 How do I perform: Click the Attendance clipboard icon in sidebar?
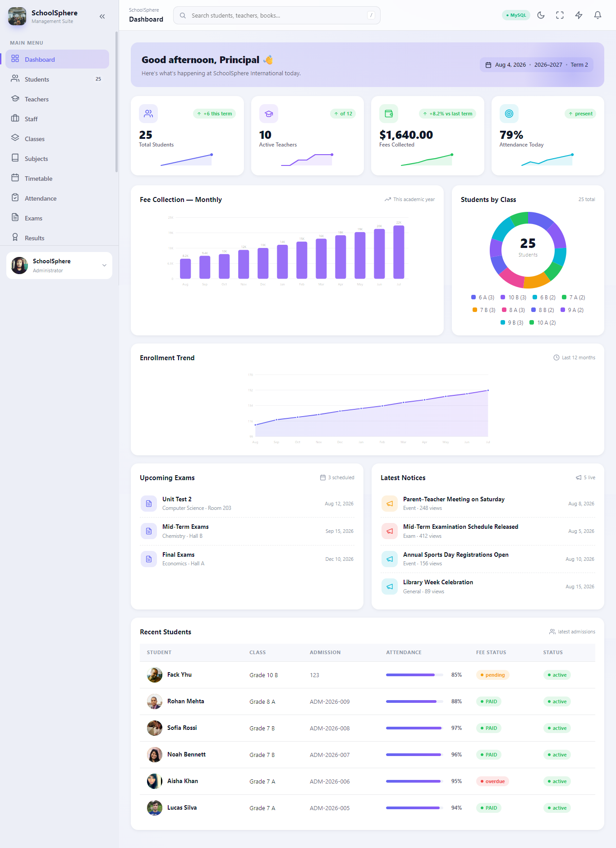15,198
